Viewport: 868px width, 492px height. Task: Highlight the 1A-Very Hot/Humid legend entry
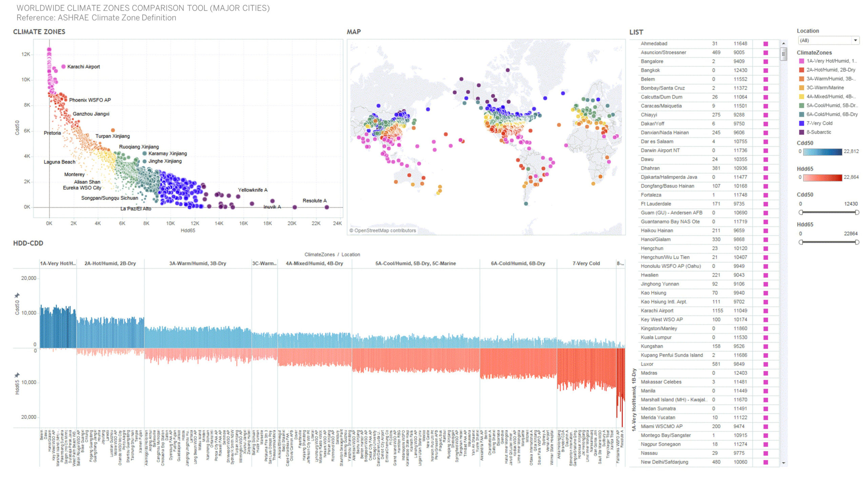[831, 61]
